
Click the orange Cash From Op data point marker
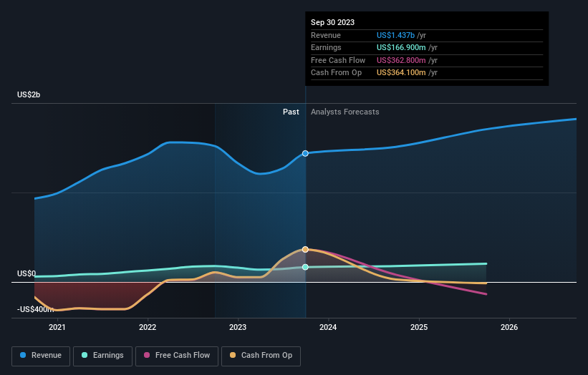coord(305,250)
